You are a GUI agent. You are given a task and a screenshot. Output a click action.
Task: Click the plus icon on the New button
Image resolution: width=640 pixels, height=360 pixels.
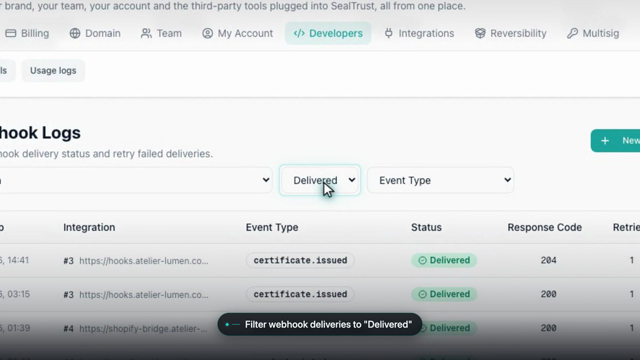coord(605,141)
